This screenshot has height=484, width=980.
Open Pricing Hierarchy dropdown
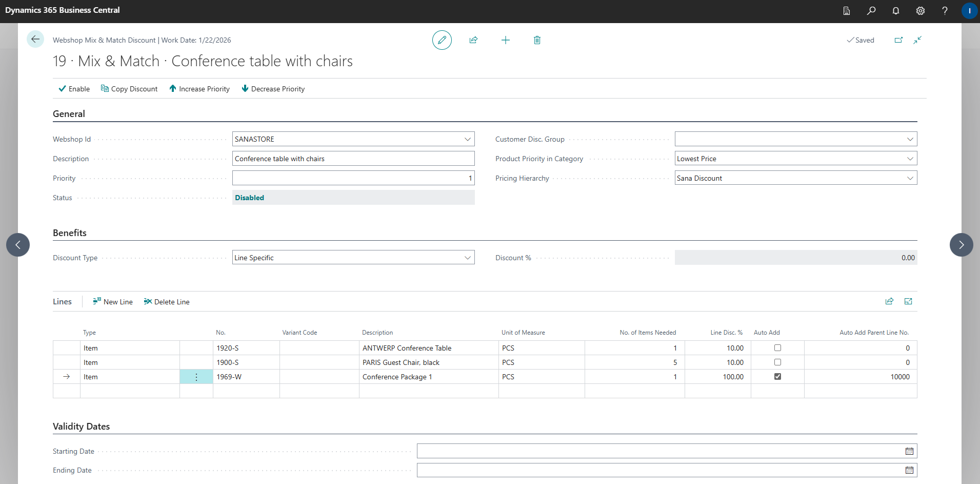pos(910,178)
